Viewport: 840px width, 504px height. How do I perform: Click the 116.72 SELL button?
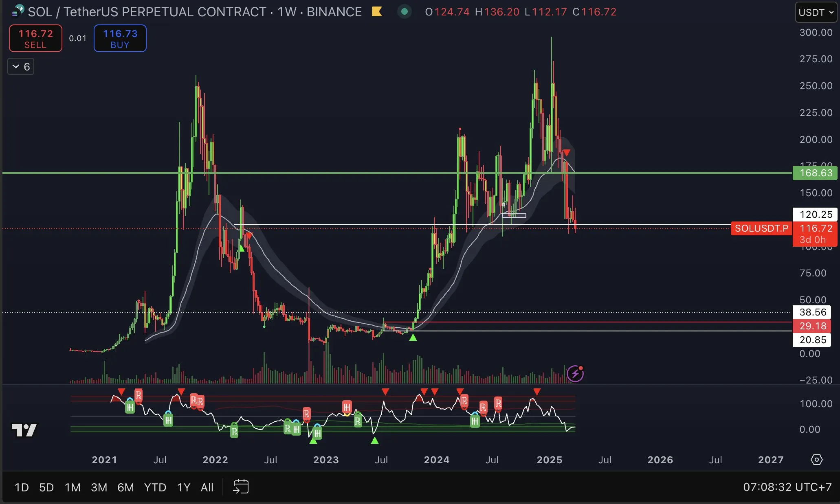pos(35,38)
